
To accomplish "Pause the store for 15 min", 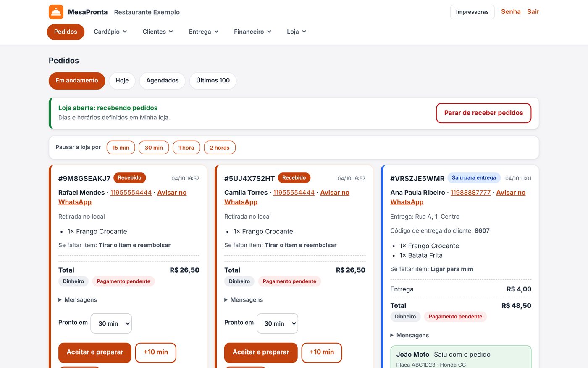I will pyautogui.click(x=121, y=148).
